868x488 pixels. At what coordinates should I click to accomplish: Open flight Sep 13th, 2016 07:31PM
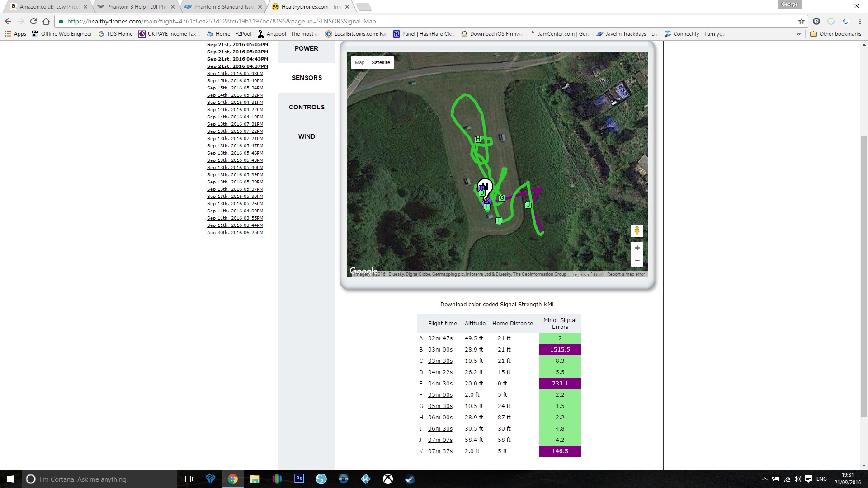click(235, 124)
